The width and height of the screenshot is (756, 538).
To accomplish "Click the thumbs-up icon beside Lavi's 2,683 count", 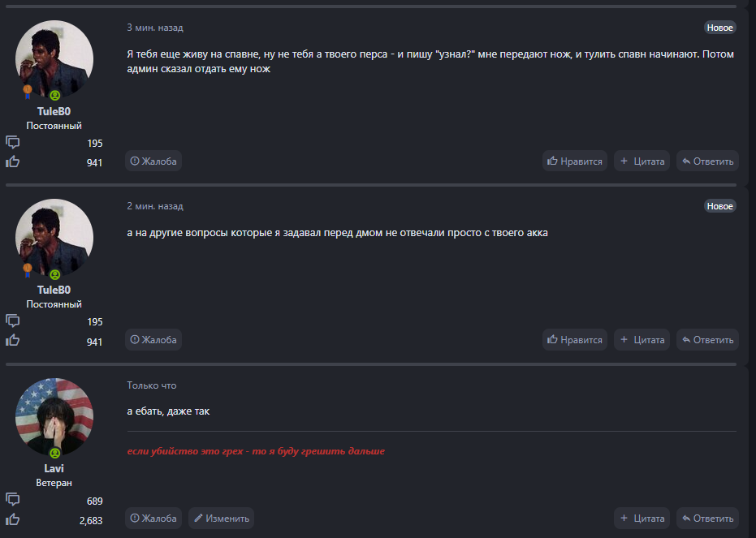I will [x=12, y=519].
